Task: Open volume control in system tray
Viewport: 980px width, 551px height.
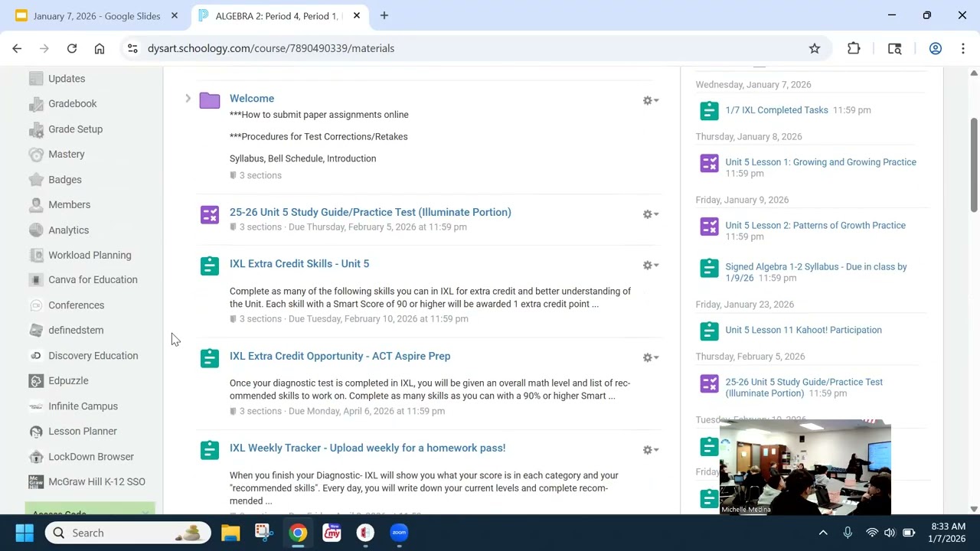Action: tap(890, 533)
